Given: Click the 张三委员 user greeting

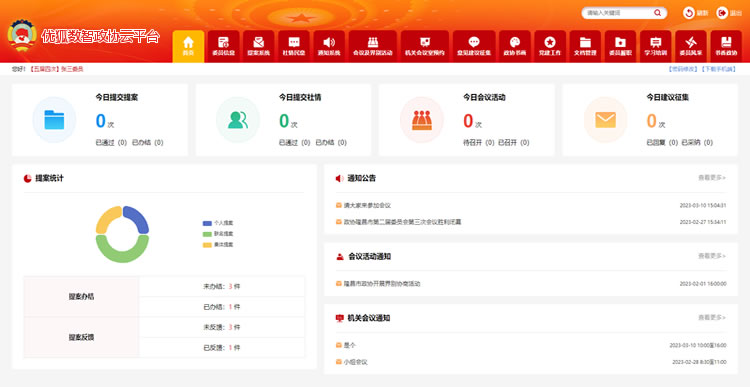Looking at the screenshot, I should [72, 69].
